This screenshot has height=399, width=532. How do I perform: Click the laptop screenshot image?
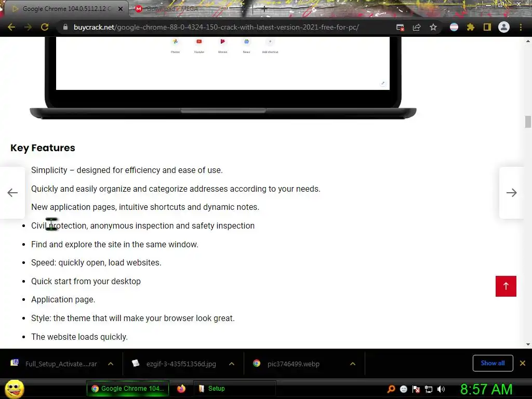point(223,78)
